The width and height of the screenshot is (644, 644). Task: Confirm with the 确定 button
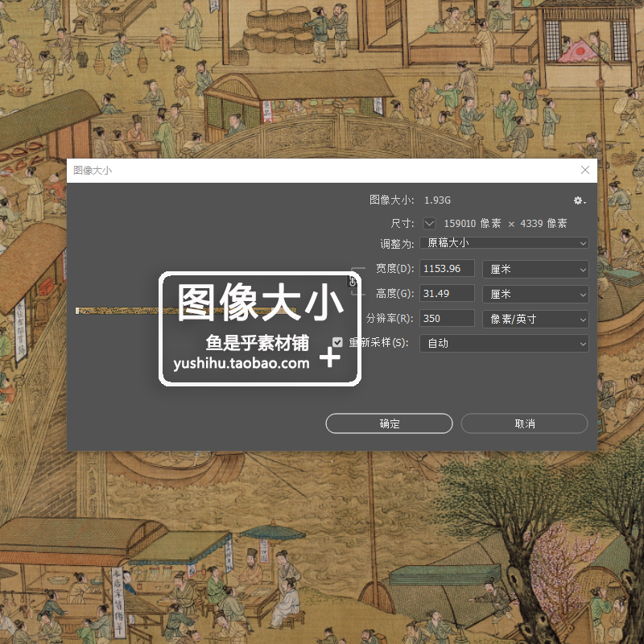pyautogui.click(x=389, y=423)
